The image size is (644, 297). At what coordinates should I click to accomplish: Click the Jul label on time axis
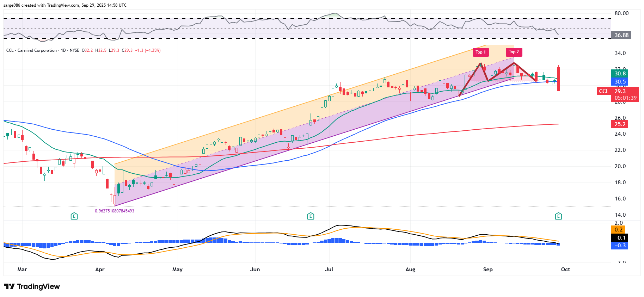(329, 270)
